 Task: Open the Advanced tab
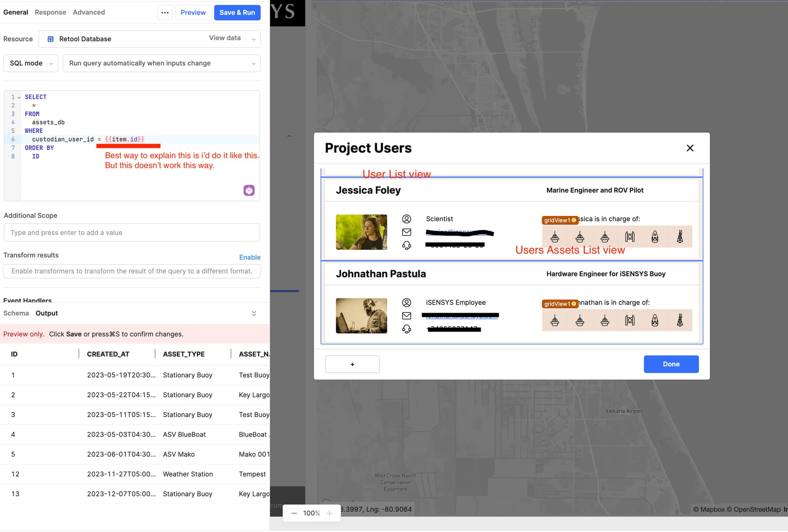89,12
